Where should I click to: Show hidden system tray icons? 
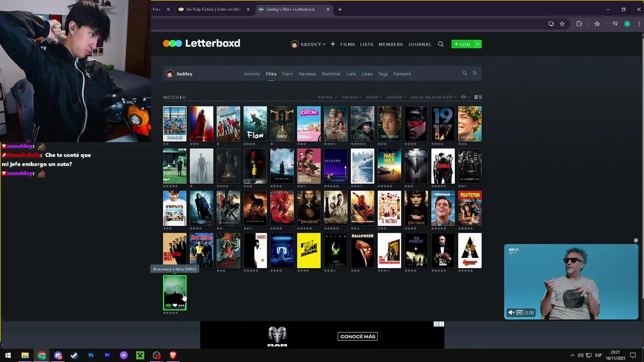point(572,355)
